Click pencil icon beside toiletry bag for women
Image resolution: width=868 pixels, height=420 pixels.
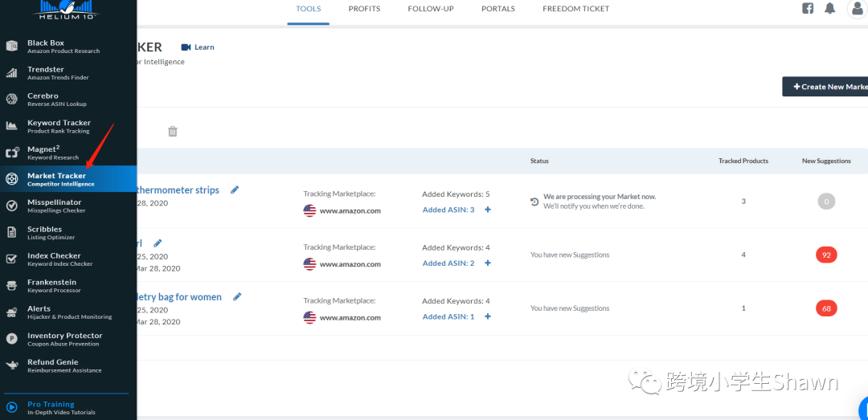237,296
